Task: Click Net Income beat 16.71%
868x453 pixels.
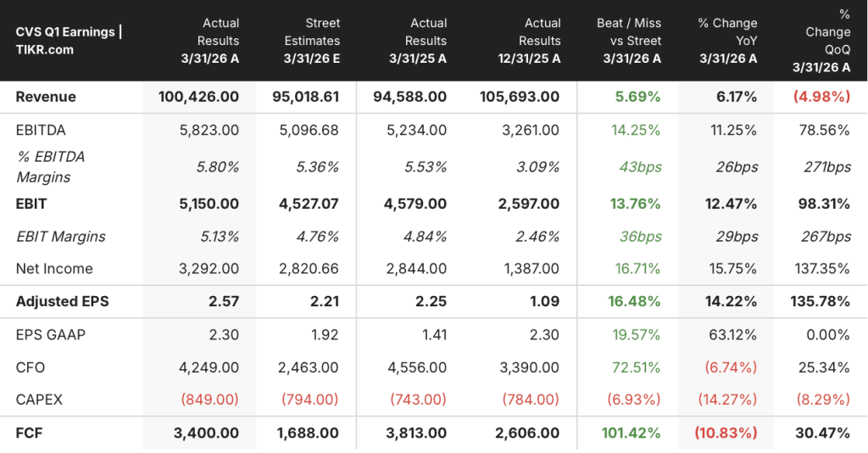Action: pyautogui.click(x=637, y=269)
